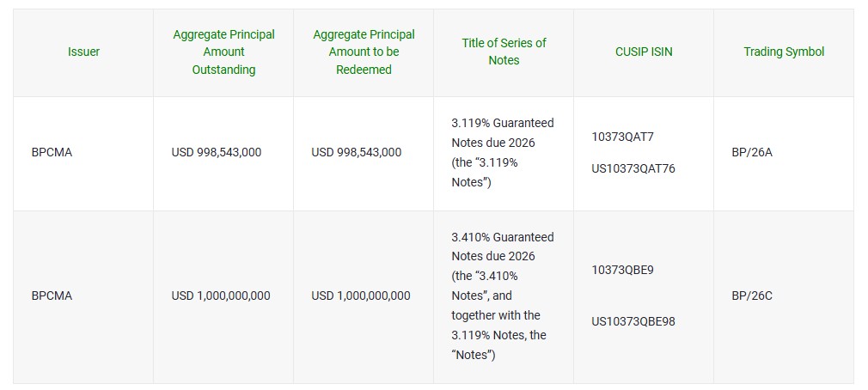The width and height of the screenshot is (868, 390).
Task: Click the Aggregate Principal Amount Outstanding header
Action: (223, 52)
